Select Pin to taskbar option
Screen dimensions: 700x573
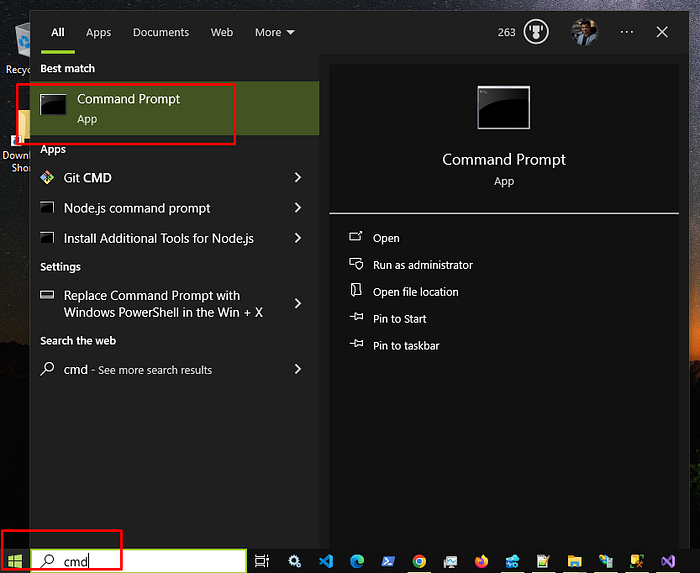(406, 345)
